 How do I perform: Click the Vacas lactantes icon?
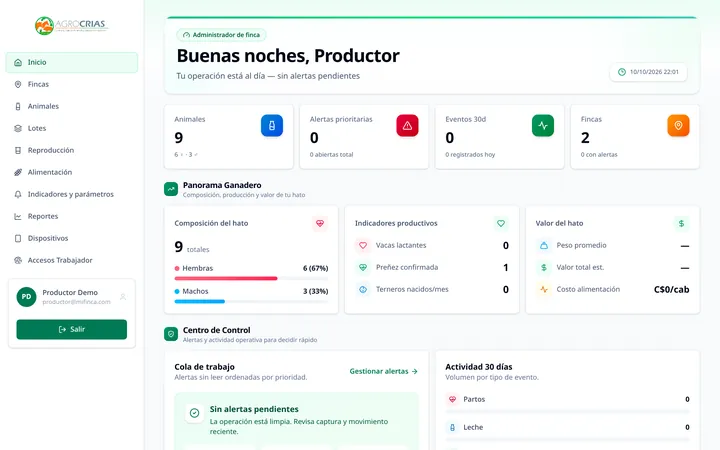363,246
